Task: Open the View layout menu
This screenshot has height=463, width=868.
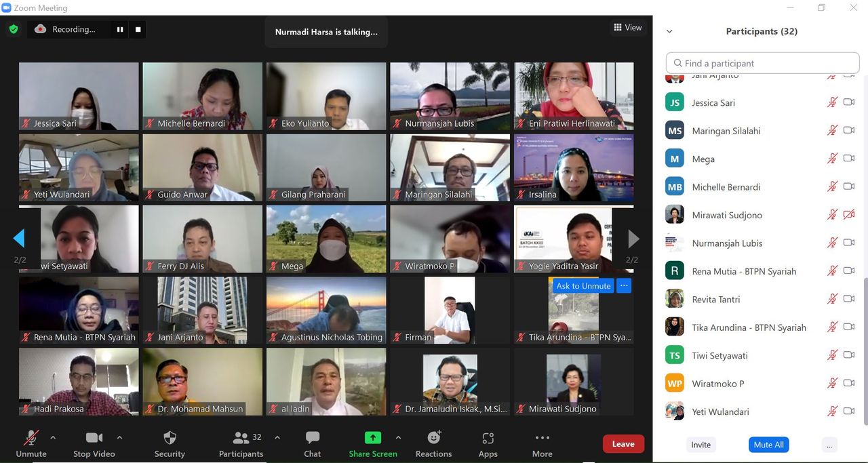Action: (x=627, y=28)
